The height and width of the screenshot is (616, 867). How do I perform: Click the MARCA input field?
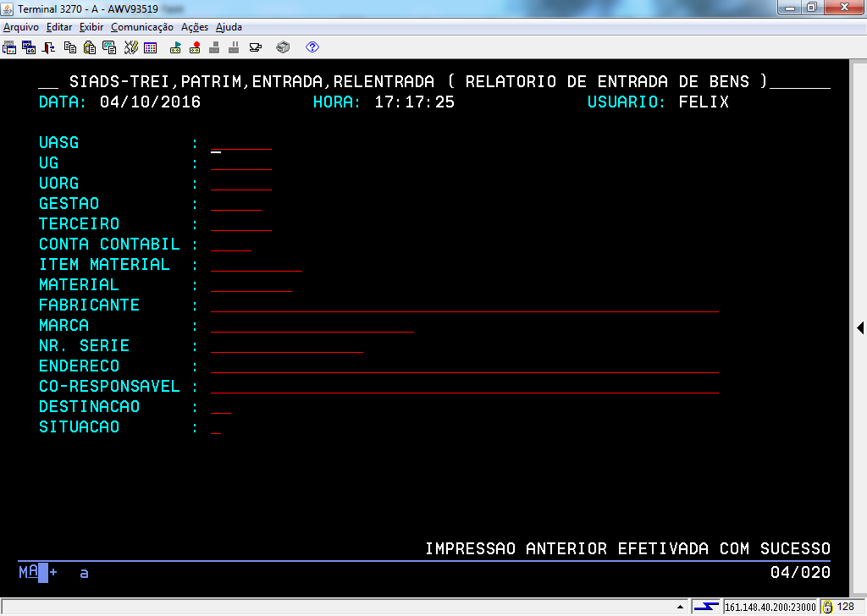pyautogui.click(x=312, y=326)
